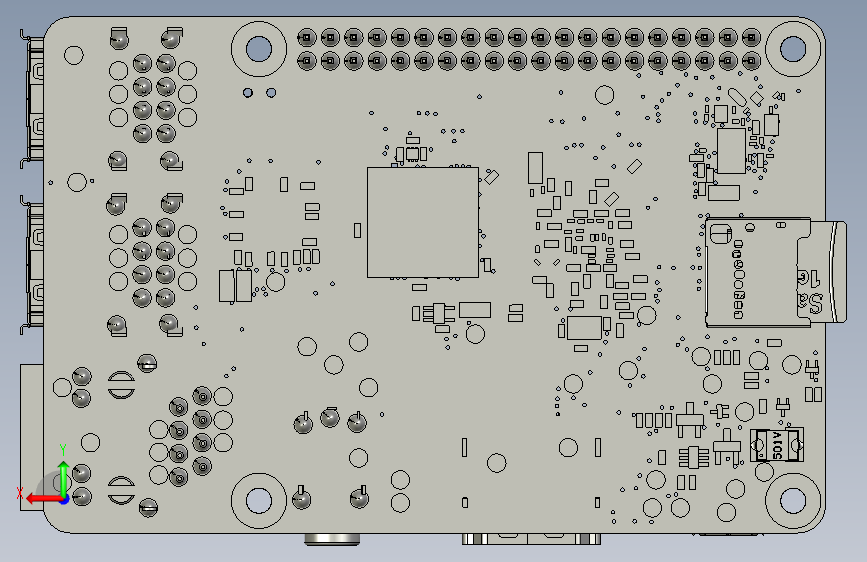
Task: Select the Ethernet jack at the bottom-left edge
Action: tap(32, 437)
